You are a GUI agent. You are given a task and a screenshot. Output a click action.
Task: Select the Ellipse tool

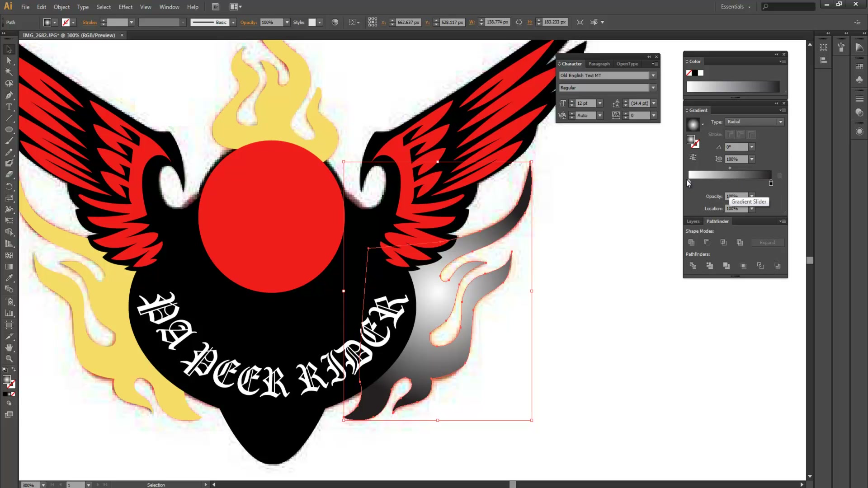click(x=9, y=129)
